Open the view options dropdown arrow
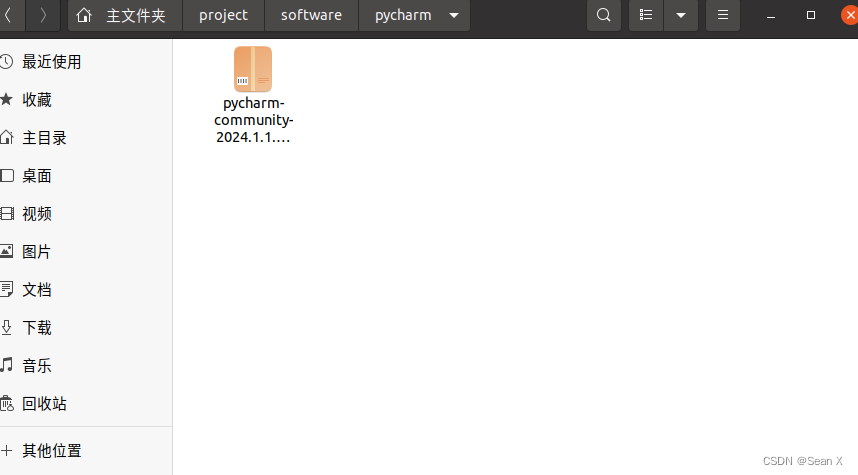 (x=681, y=15)
